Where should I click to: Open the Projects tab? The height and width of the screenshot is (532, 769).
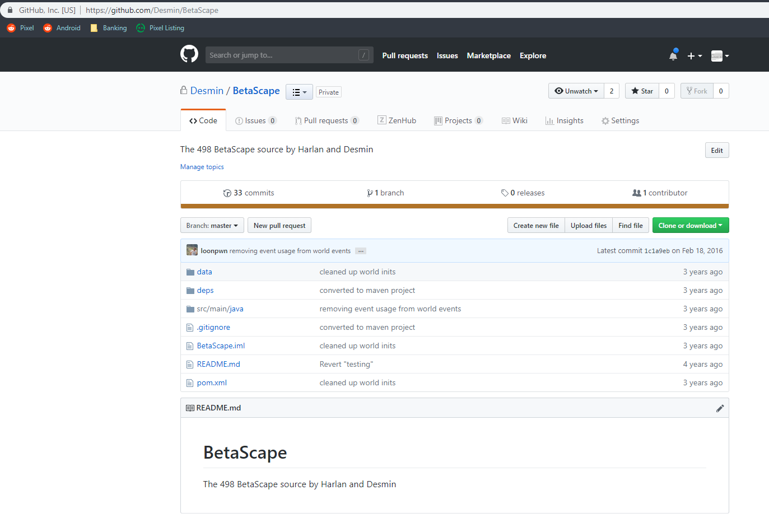pos(459,120)
